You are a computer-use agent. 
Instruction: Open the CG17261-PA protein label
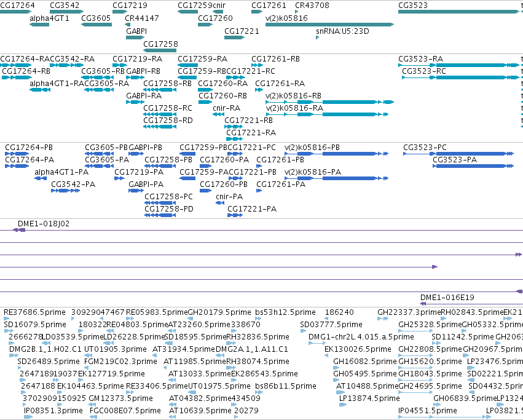(x=281, y=184)
